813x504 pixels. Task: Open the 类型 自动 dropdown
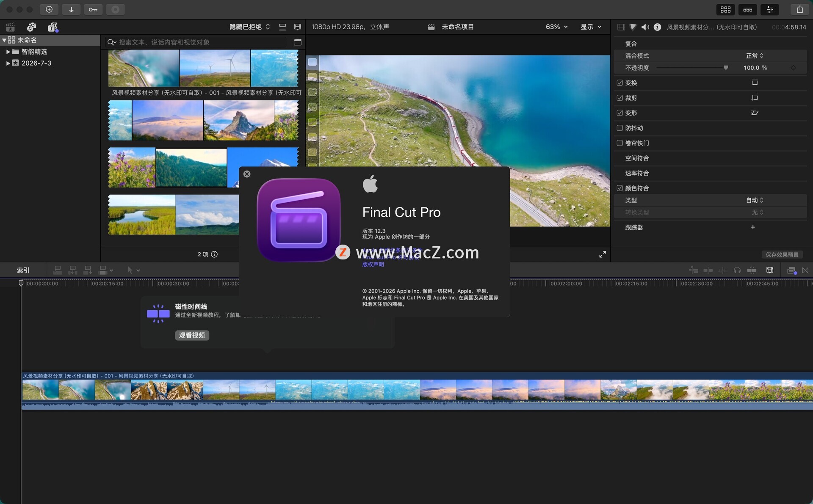pyautogui.click(x=755, y=200)
